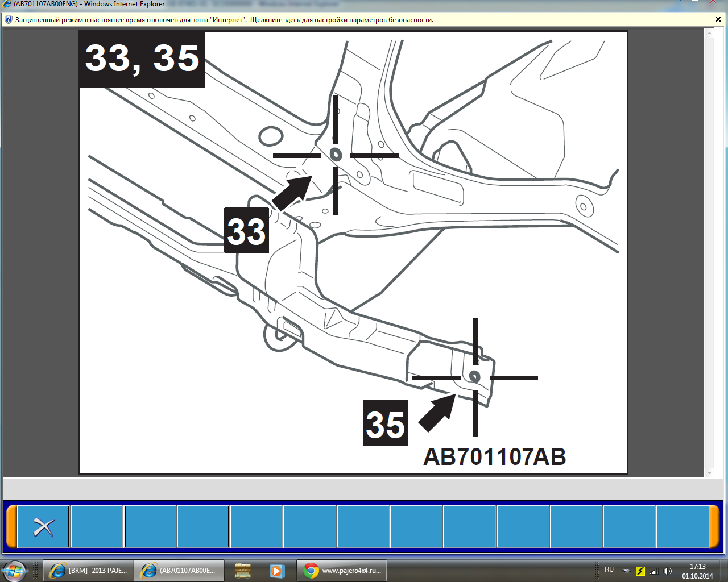Click the scrollbar up arrow

[709, 33]
